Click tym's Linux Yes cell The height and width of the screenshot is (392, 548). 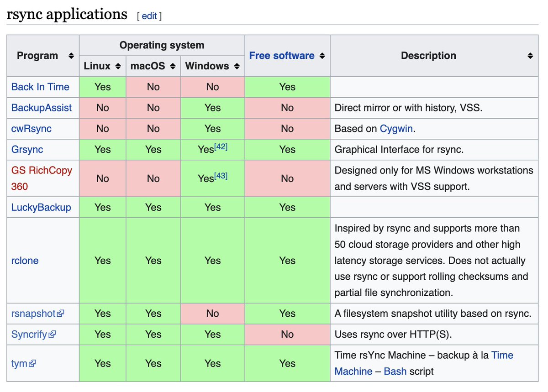103,363
